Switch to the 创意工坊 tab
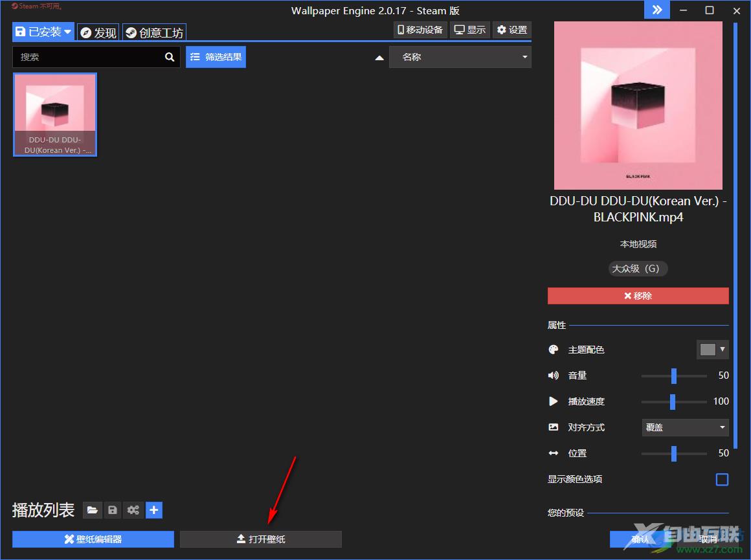 [154, 32]
